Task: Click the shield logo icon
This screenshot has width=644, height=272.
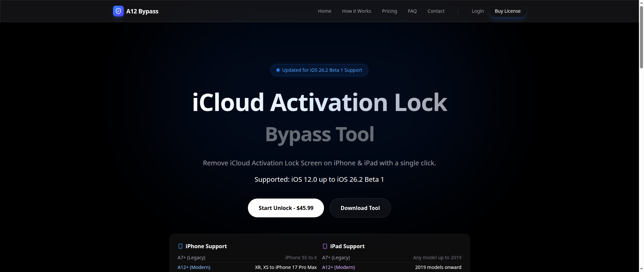Action: point(118,11)
